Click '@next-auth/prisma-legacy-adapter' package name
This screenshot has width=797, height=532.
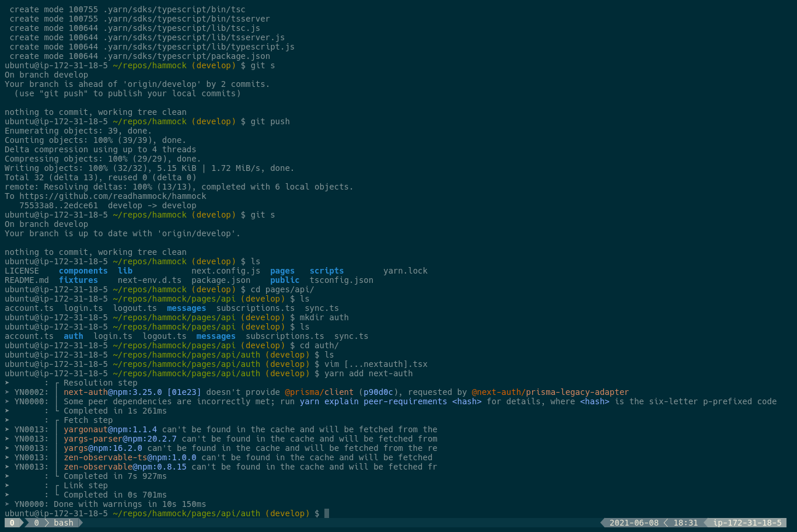coord(550,392)
